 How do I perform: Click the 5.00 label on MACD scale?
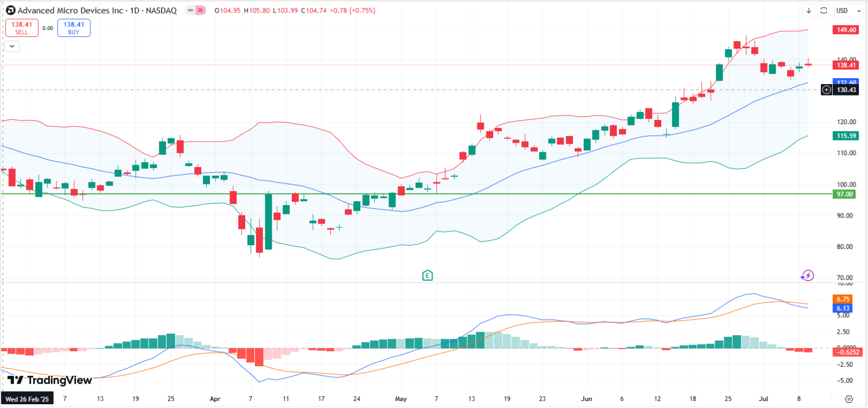[844, 315]
